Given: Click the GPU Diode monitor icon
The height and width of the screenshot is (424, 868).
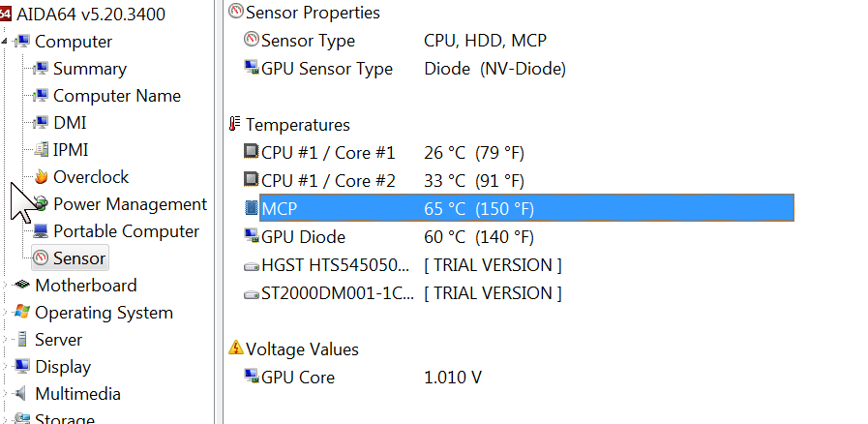Looking at the screenshot, I should pos(252,237).
